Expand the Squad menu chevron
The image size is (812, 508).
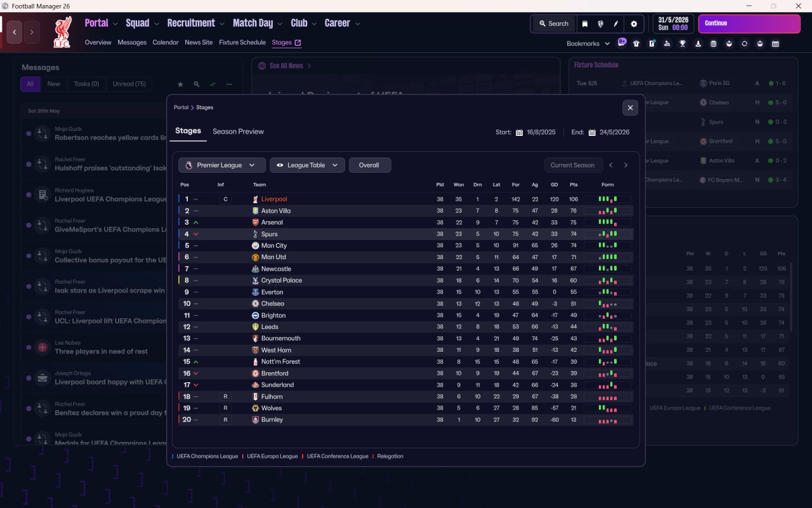click(156, 24)
